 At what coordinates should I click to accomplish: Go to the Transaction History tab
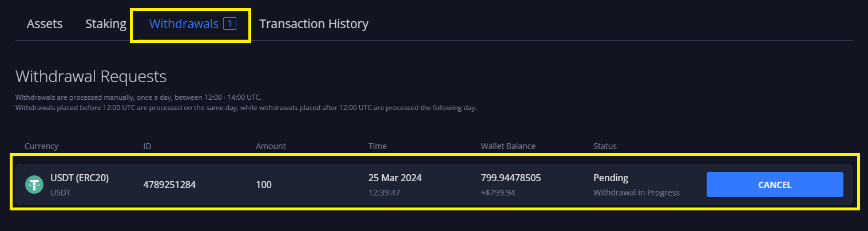pyautogui.click(x=314, y=24)
